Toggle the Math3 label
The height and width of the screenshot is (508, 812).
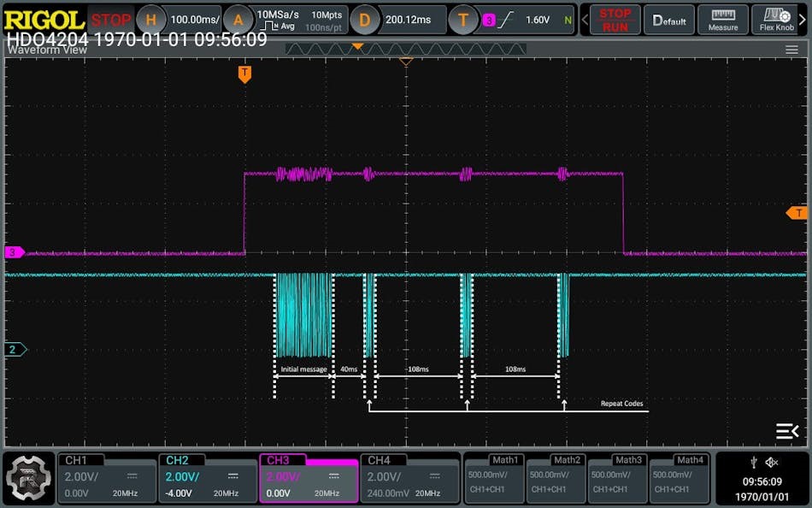coord(628,460)
